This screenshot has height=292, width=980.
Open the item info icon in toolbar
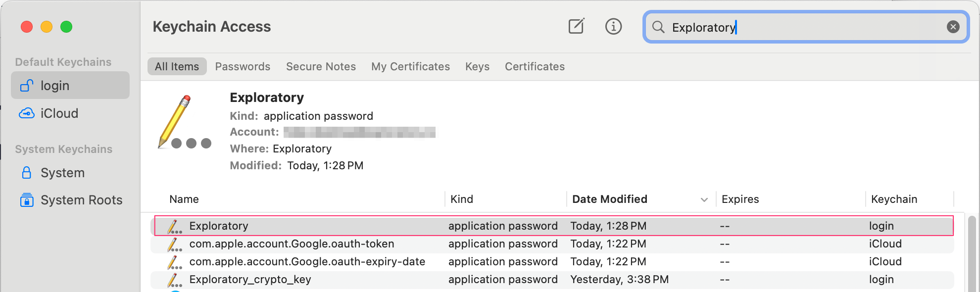(x=613, y=26)
